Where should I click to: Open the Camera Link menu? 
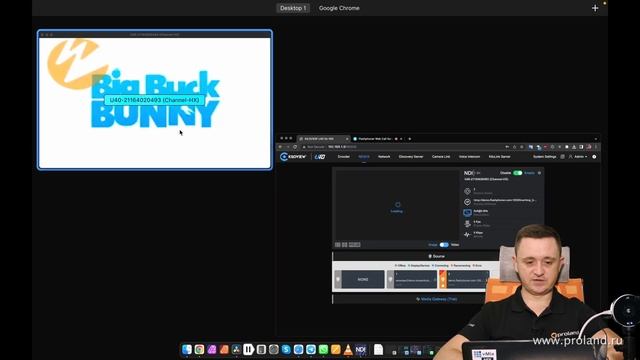pyautogui.click(x=441, y=157)
